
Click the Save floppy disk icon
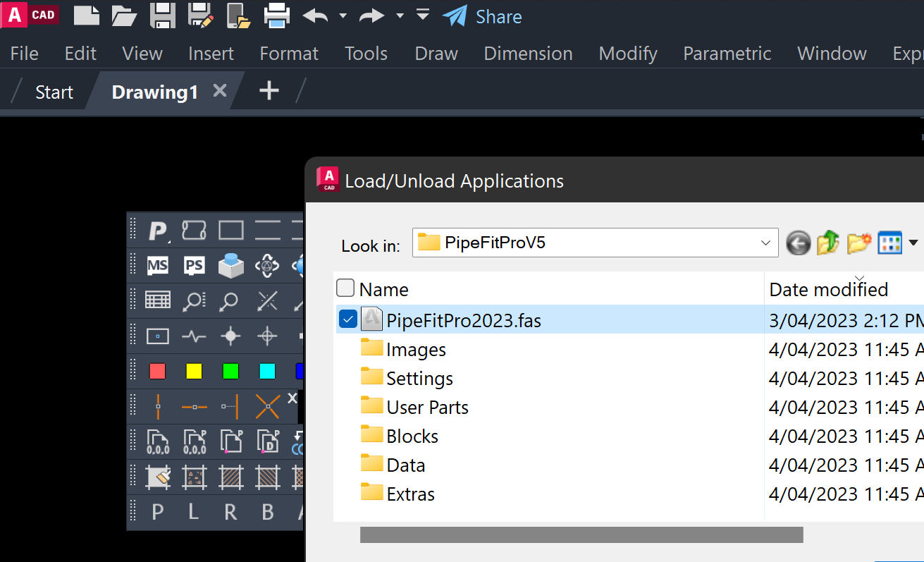tap(163, 15)
